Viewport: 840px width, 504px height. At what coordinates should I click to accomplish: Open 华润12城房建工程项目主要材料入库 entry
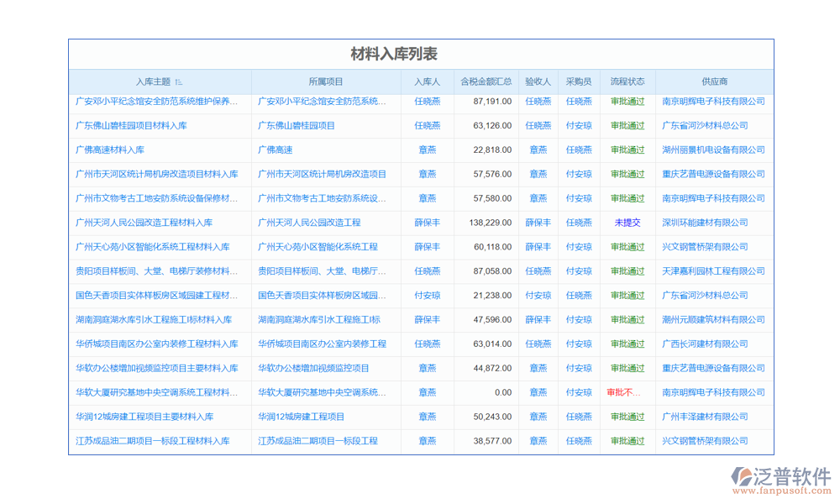pos(144,417)
